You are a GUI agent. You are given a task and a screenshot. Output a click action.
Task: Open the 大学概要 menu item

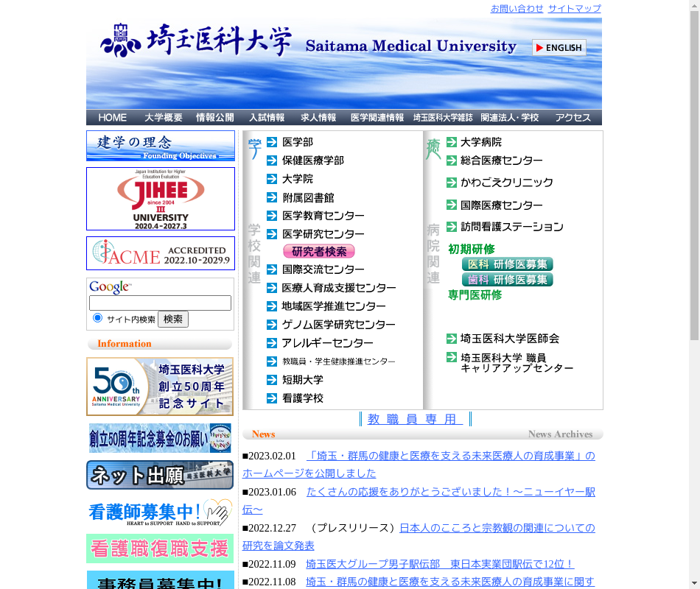click(164, 117)
